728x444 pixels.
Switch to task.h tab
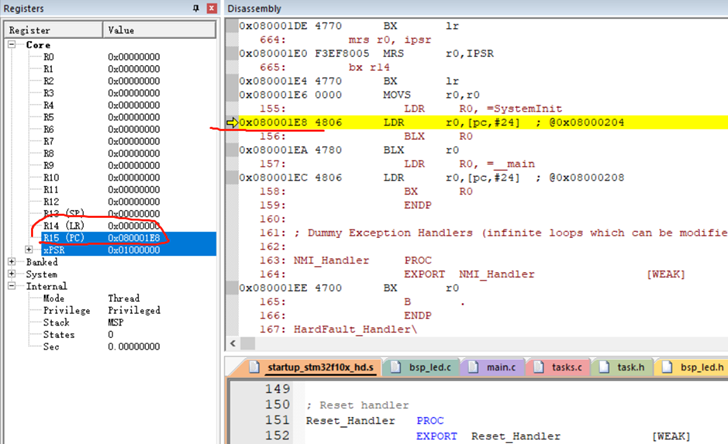click(624, 367)
